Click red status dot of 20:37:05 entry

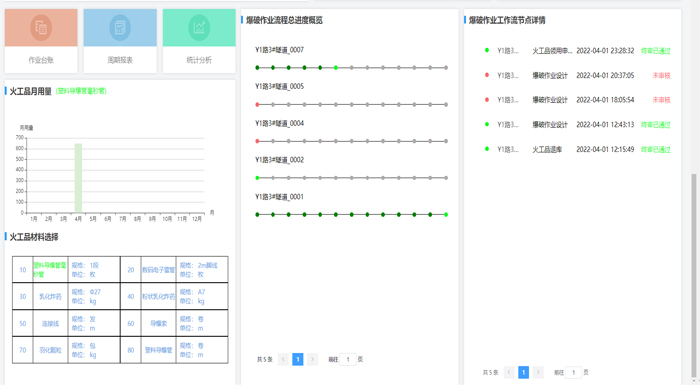click(x=487, y=75)
